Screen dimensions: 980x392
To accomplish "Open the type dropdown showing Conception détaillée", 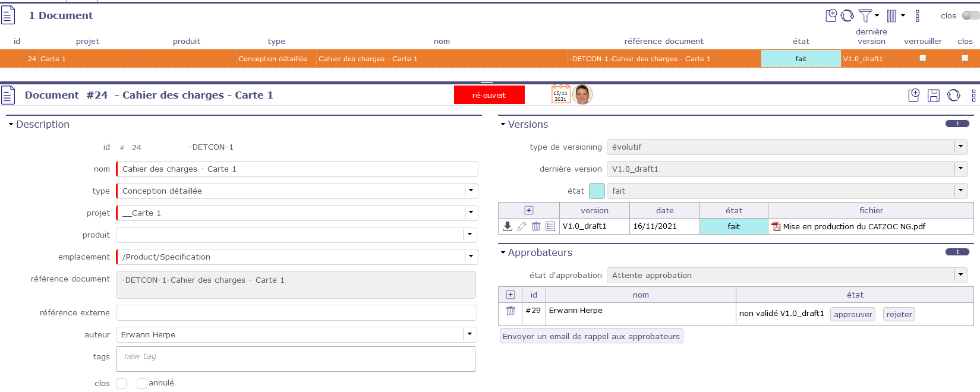I will (x=471, y=191).
